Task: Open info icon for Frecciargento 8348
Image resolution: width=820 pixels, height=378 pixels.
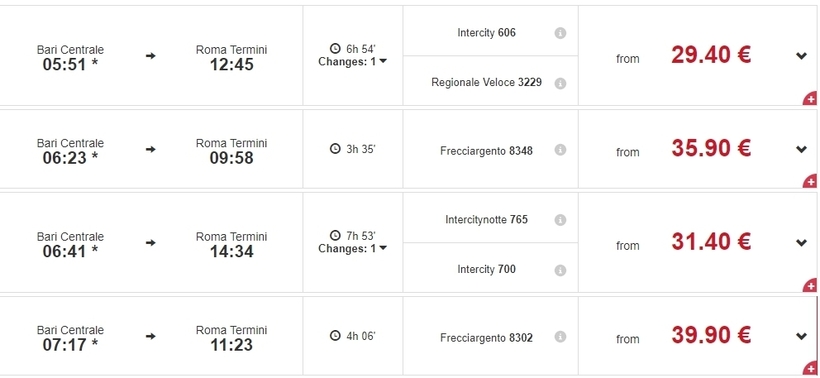Action: [560, 150]
